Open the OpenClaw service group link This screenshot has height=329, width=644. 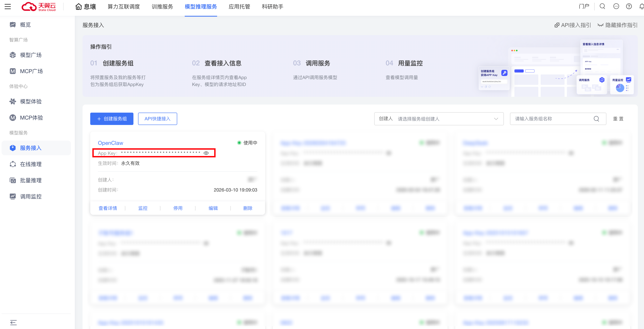coord(110,143)
